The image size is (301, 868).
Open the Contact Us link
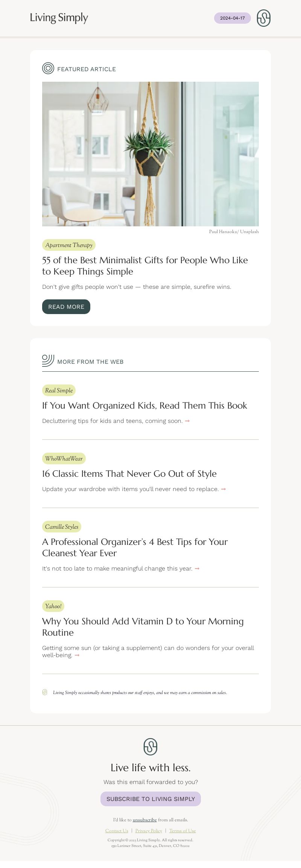[117, 831]
